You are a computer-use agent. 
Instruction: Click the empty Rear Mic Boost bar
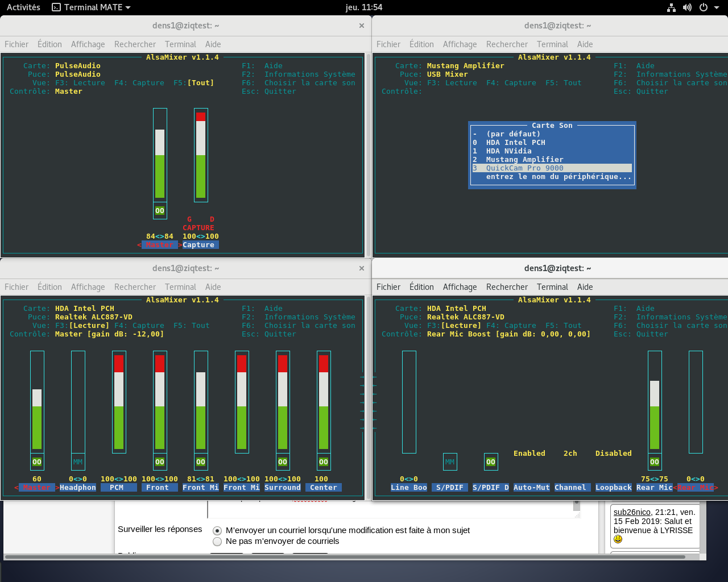click(696, 402)
